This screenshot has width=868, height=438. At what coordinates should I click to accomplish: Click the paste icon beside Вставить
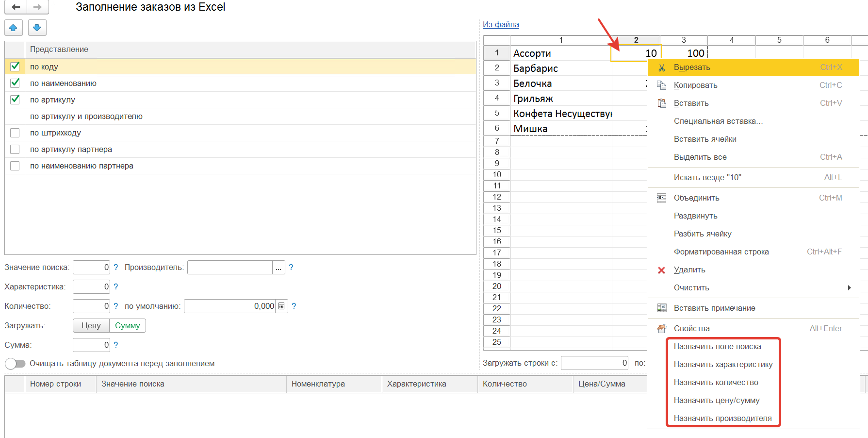(661, 103)
